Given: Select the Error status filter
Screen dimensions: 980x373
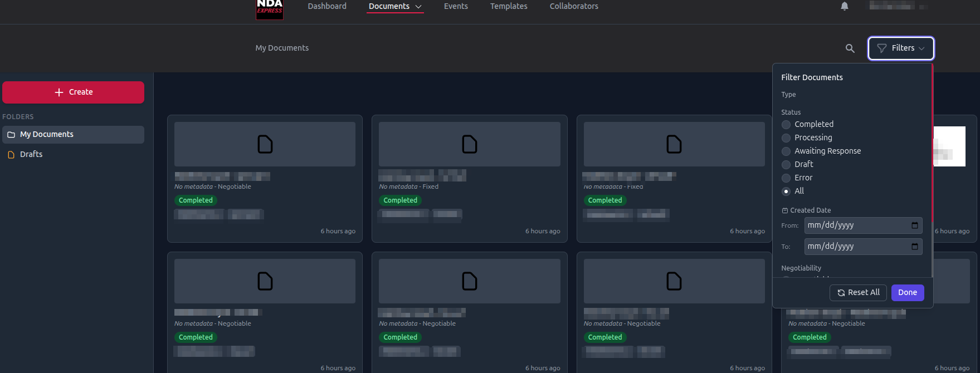Looking at the screenshot, I should point(786,178).
